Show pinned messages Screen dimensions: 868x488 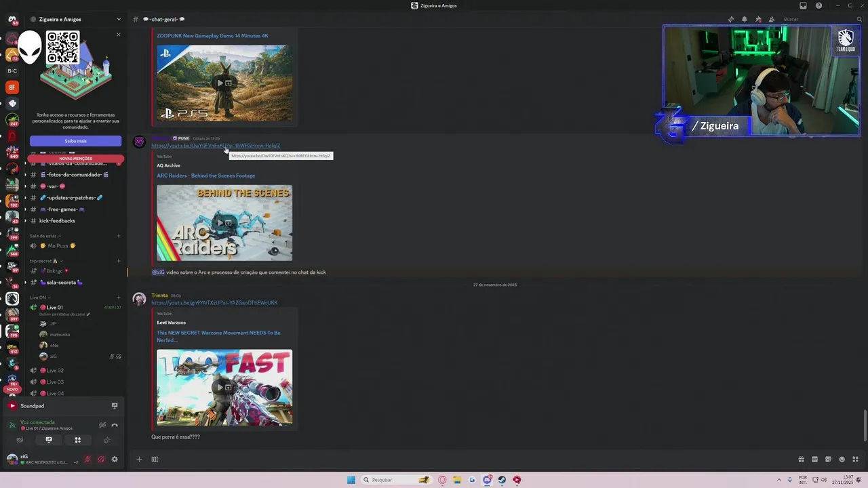tap(758, 19)
